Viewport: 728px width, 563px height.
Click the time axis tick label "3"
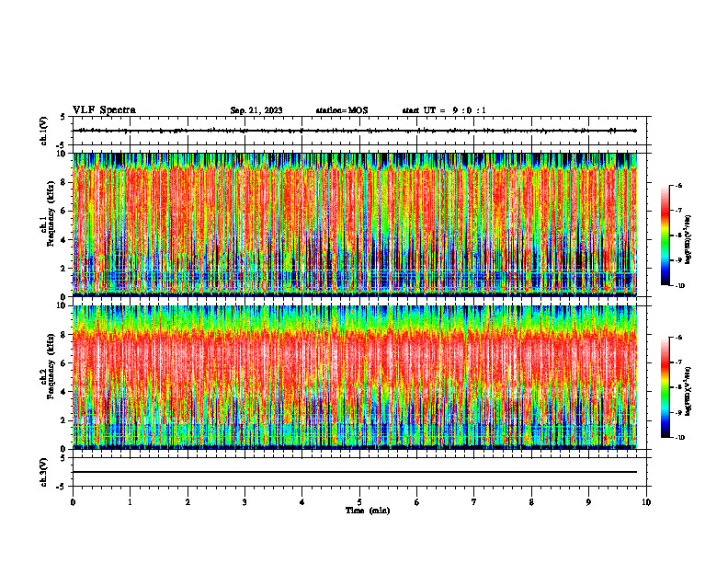(245, 502)
